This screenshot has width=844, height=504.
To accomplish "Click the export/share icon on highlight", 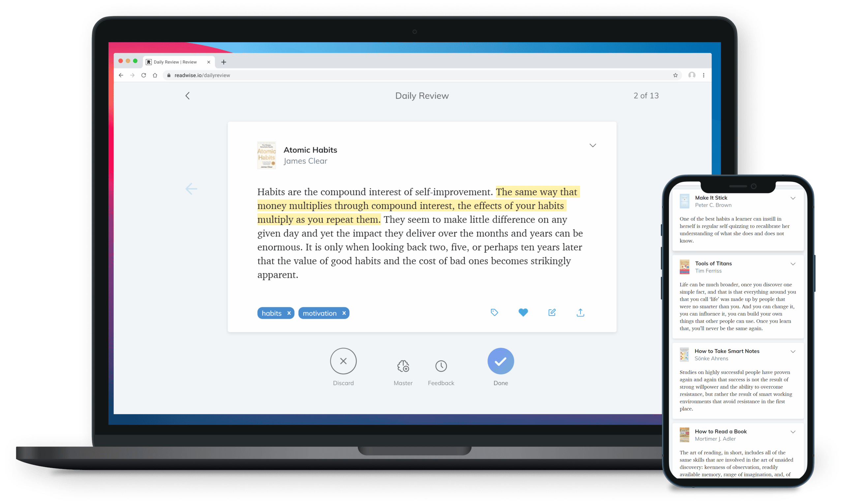I will (x=579, y=313).
